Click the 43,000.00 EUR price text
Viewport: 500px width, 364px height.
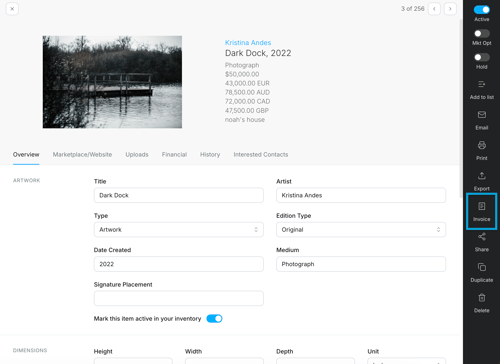pos(247,83)
